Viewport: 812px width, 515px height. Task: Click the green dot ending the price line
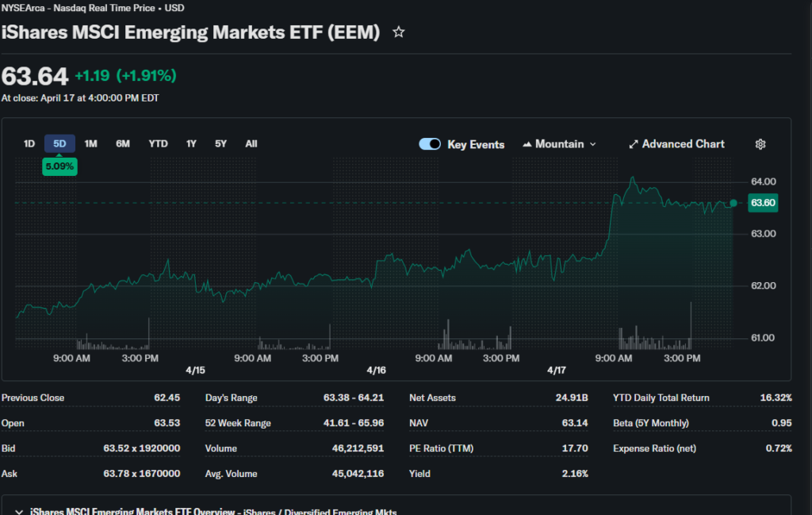733,204
